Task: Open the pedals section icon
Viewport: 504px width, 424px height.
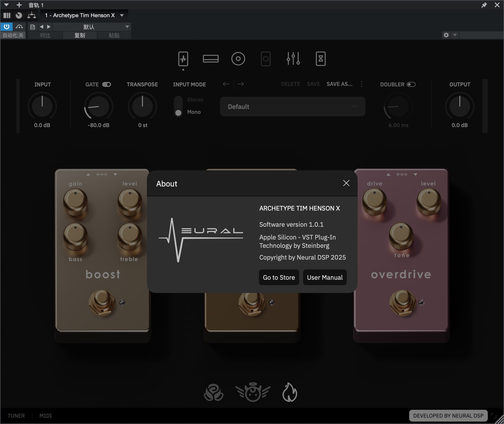Action: (183, 59)
